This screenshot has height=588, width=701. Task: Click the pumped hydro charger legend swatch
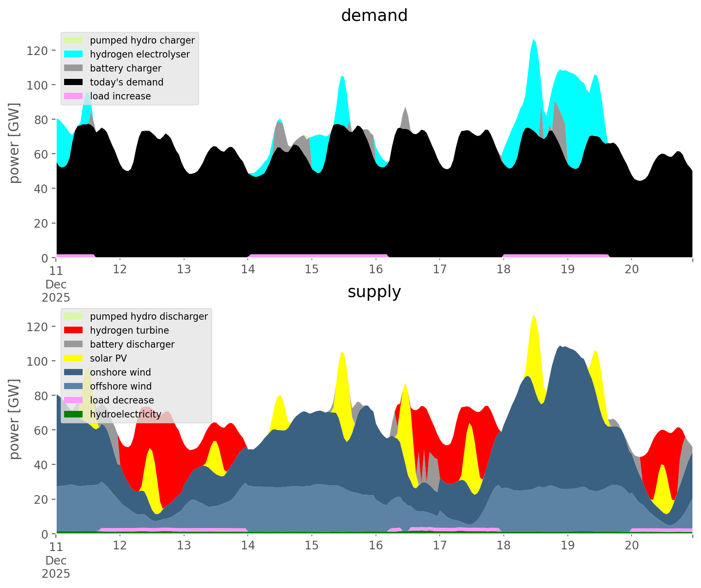pyautogui.click(x=74, y=40)
